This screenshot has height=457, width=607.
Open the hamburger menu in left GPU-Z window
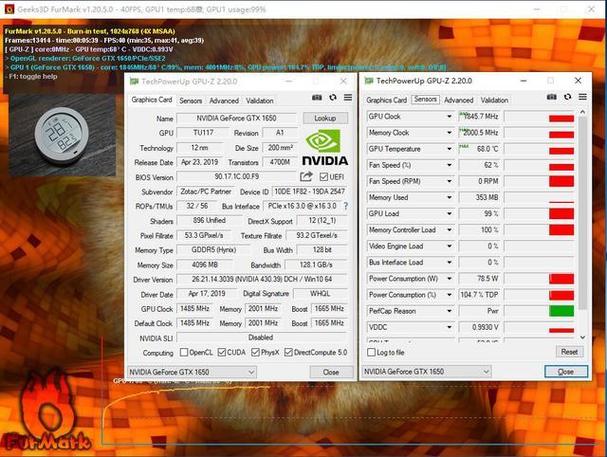pyautogui.click(x=348, y=98)
